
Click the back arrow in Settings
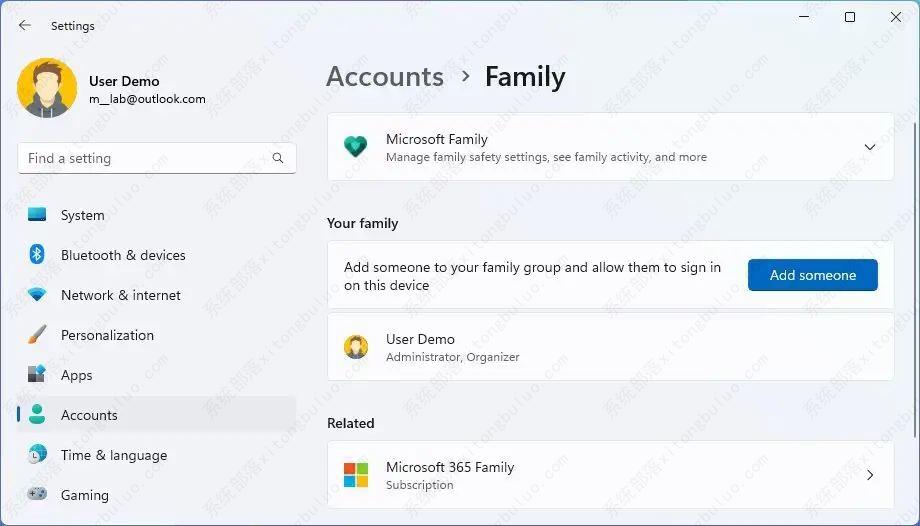click(x=25, y=26)
